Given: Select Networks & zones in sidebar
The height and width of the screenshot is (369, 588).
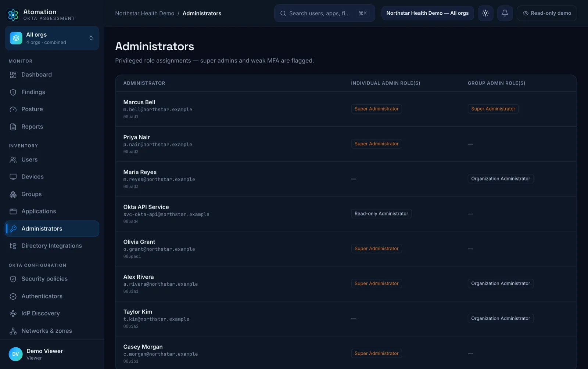Looking at the screenshot, I should (x=52, y=331).
